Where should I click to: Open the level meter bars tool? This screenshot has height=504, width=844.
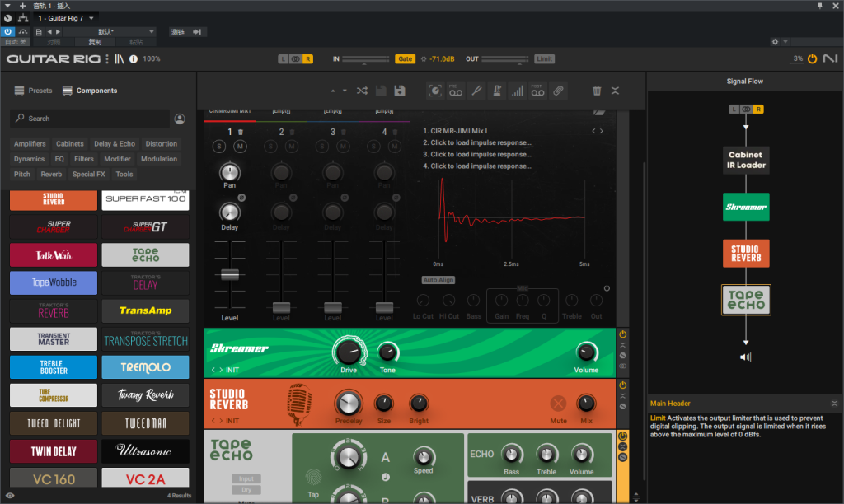pyautogui.click(x=518, y=91)
